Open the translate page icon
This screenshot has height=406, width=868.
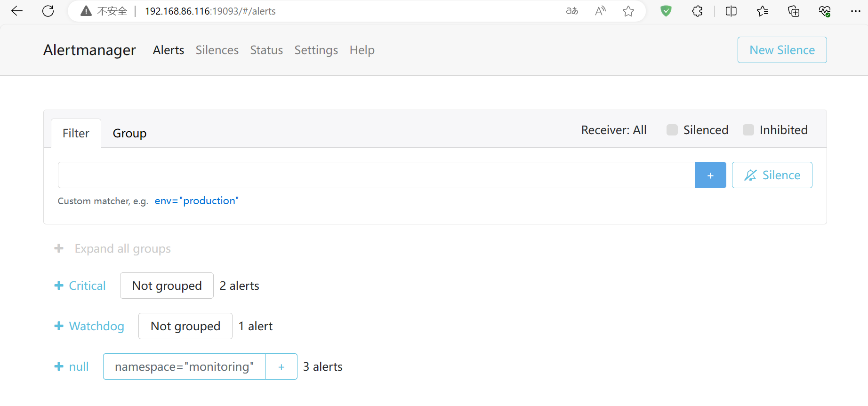[x=572, y=11]
